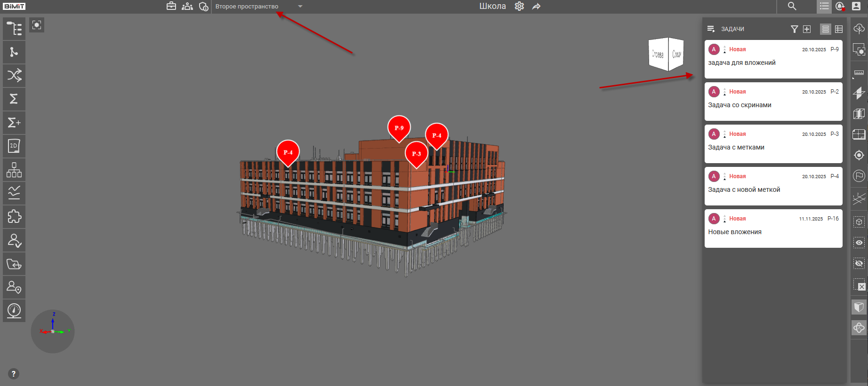Viewport: 868px width, 386px height.
Task: Click the fit-to-view icon in viewport corner
Action: (x=37, y=25)
